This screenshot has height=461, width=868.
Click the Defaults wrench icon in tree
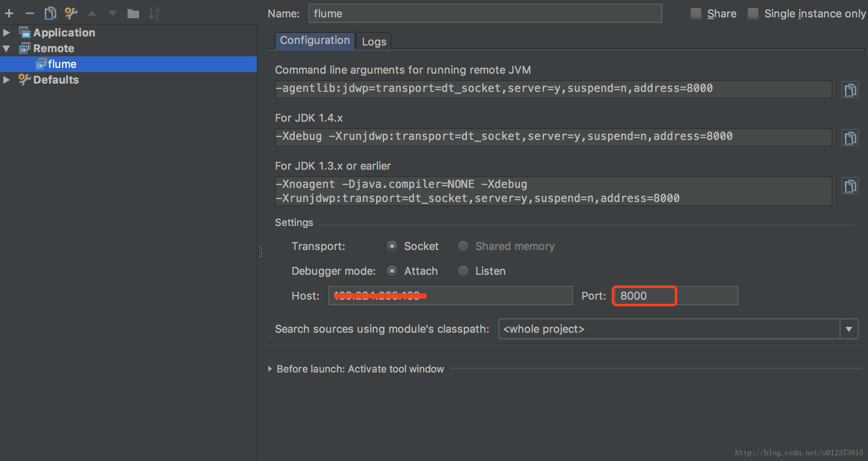pos(25,79)
